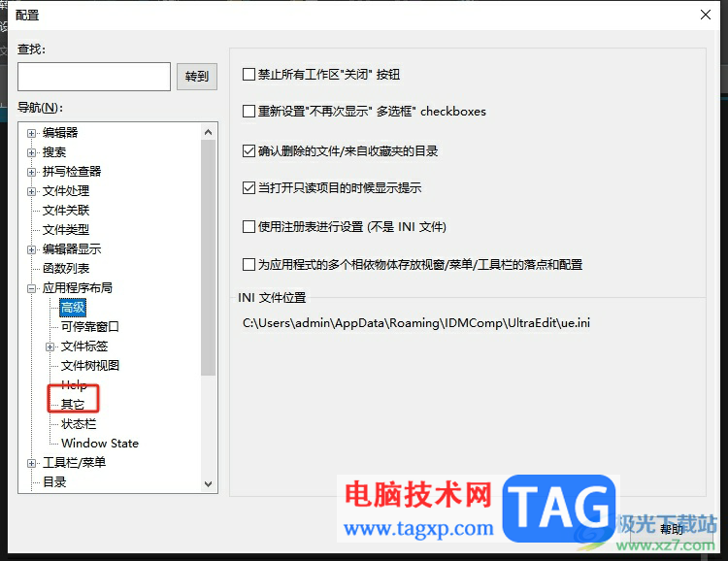Viewport: 728px width, 561px height.
Task: Open the 其它 settings page
Action: tap(73, 405)
